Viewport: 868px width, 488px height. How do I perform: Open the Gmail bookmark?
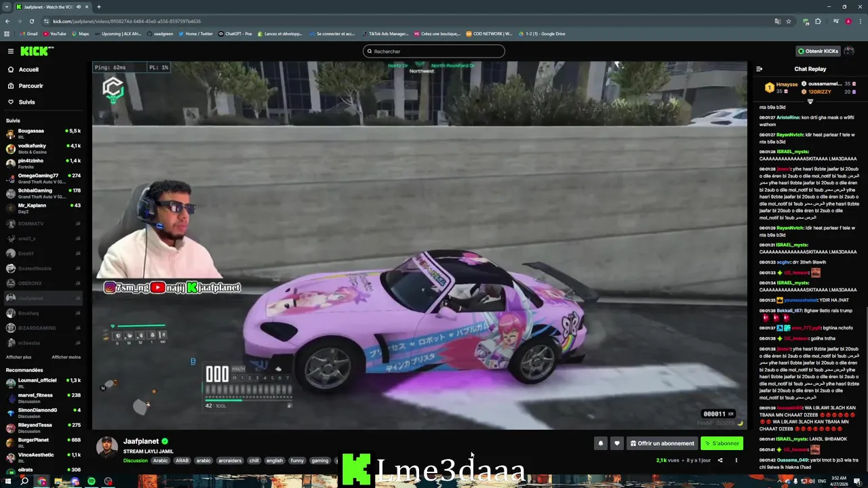point(29,33)
